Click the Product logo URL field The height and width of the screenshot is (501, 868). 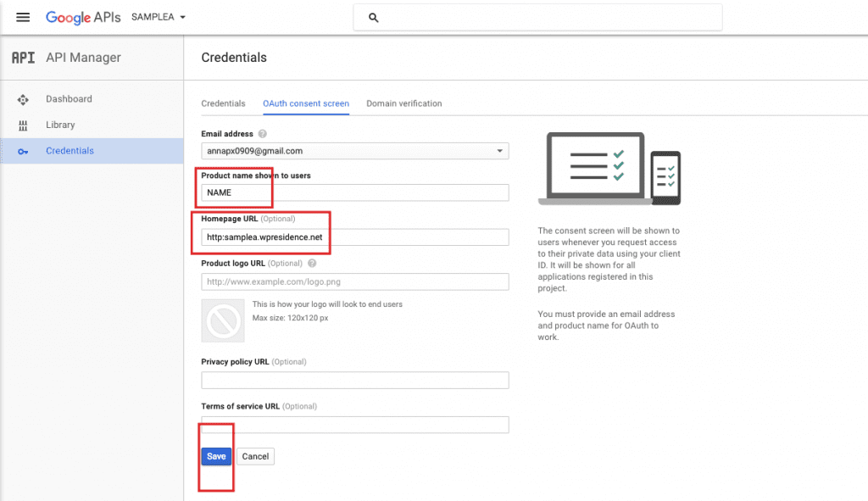point(355,281)
